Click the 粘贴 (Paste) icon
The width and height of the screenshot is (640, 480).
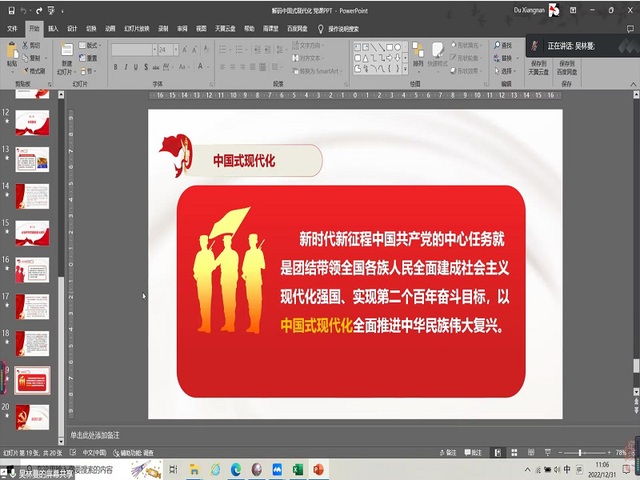coord(12,54)
